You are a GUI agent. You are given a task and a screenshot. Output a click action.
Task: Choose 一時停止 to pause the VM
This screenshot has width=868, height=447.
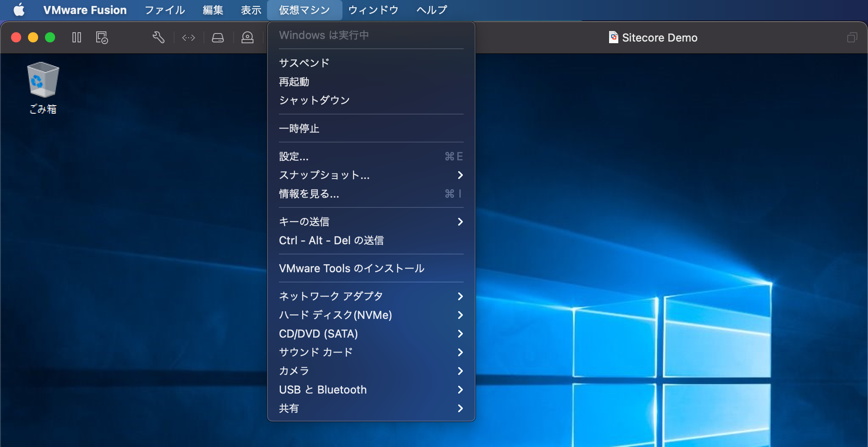point(371,128)
